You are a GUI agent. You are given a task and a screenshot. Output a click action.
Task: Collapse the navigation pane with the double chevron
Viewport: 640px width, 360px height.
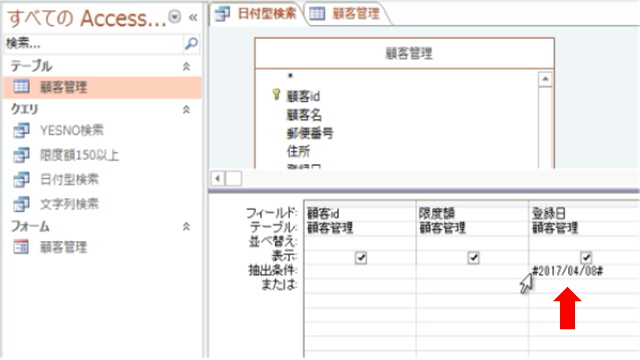[x=193, y=18]
